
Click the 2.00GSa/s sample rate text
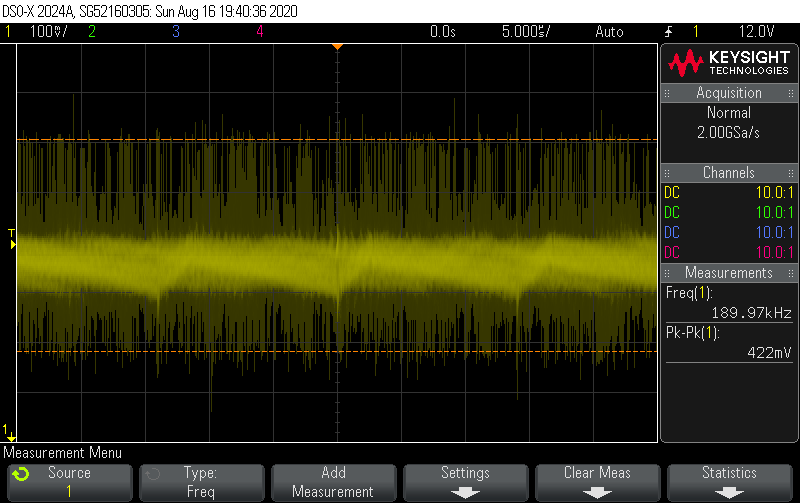click(x=729, y=133)
